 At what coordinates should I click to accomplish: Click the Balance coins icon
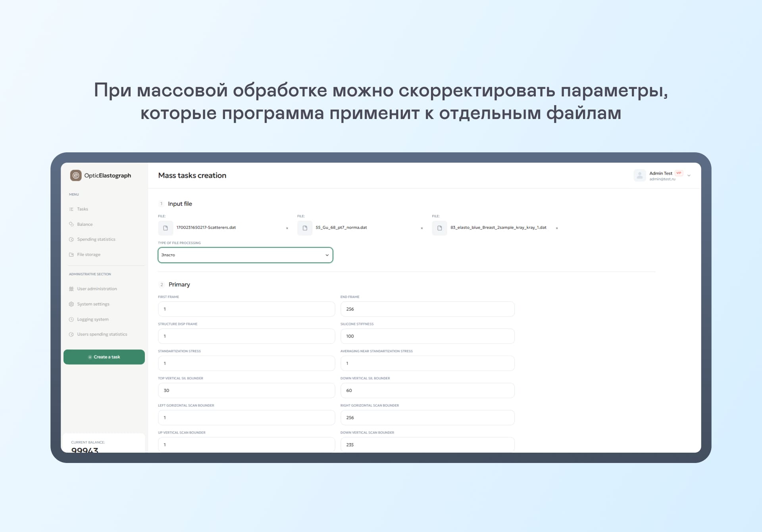71,224
